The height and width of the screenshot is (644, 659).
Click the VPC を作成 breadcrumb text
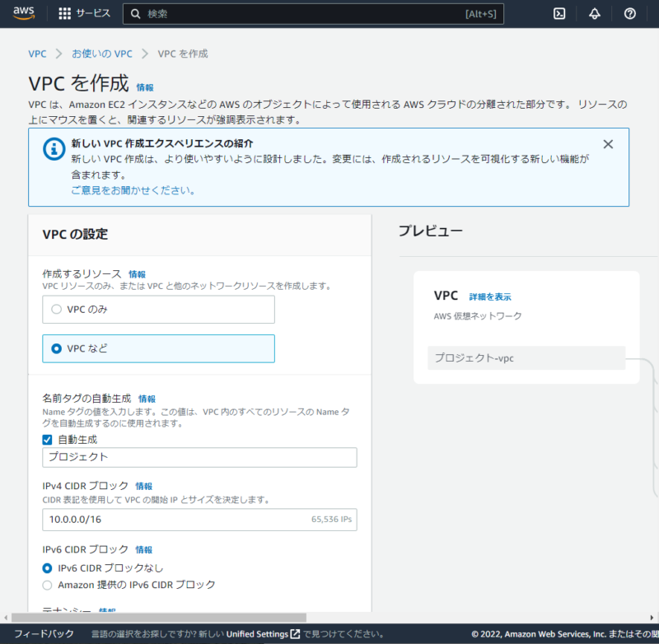point(183,54)
